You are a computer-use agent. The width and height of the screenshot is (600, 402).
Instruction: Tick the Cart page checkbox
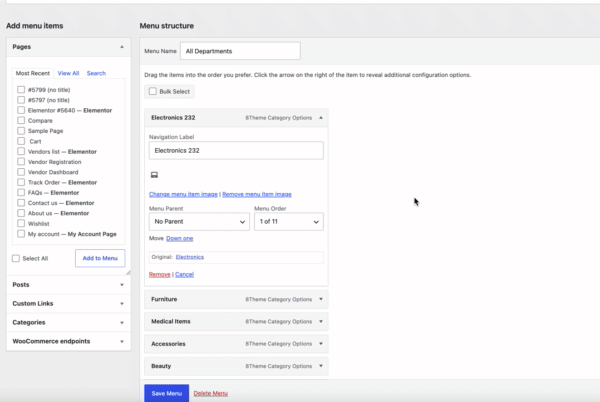click(x=21, y=141)
